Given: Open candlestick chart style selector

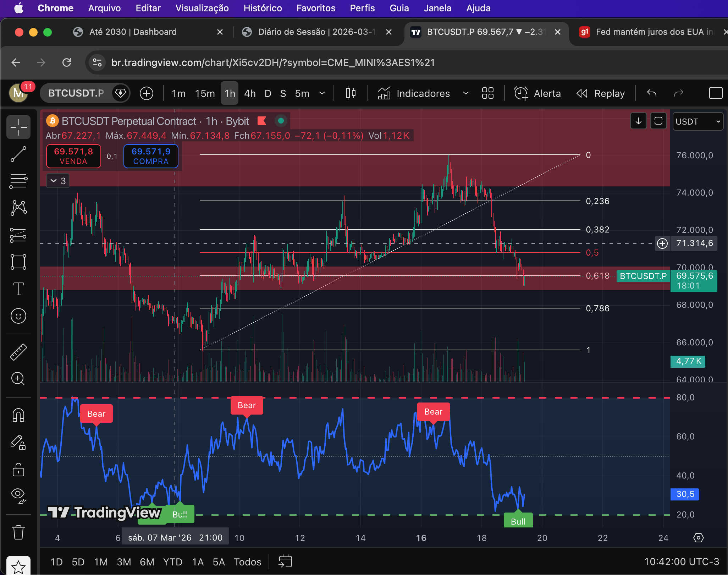Looking at the screenshot, I should point(351,93).
